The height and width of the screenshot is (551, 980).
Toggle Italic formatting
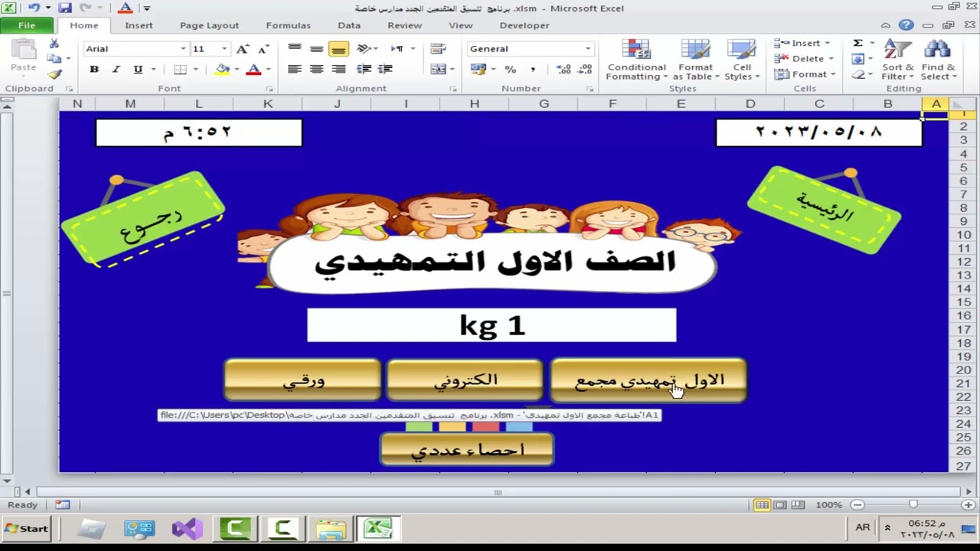[x=116, y=70]
